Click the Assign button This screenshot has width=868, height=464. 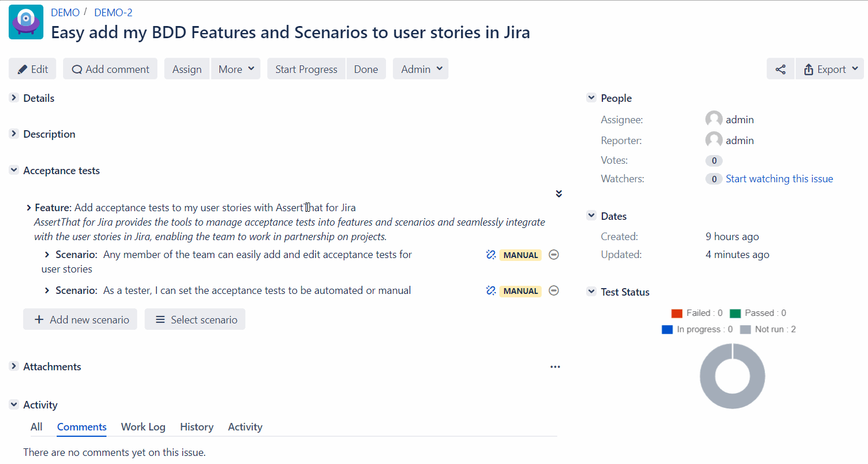[x=187, y=69]
